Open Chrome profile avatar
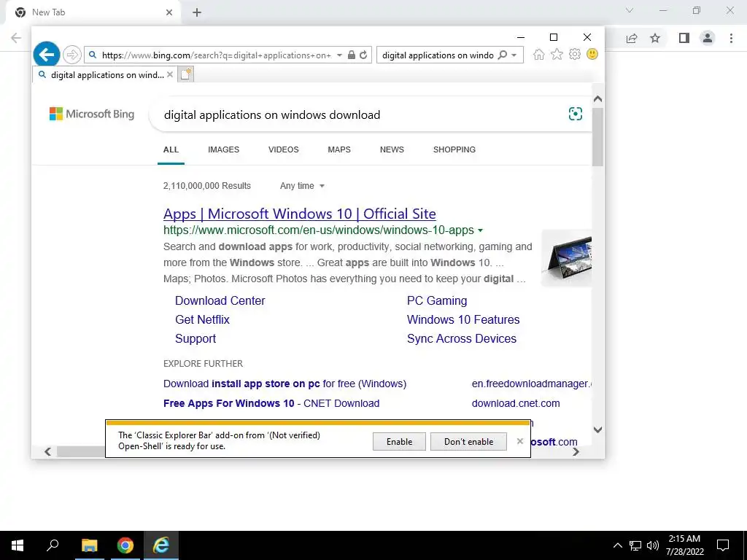Image resolution: width=747 pixels, height=560 pixels. click(x=708, y=38)
